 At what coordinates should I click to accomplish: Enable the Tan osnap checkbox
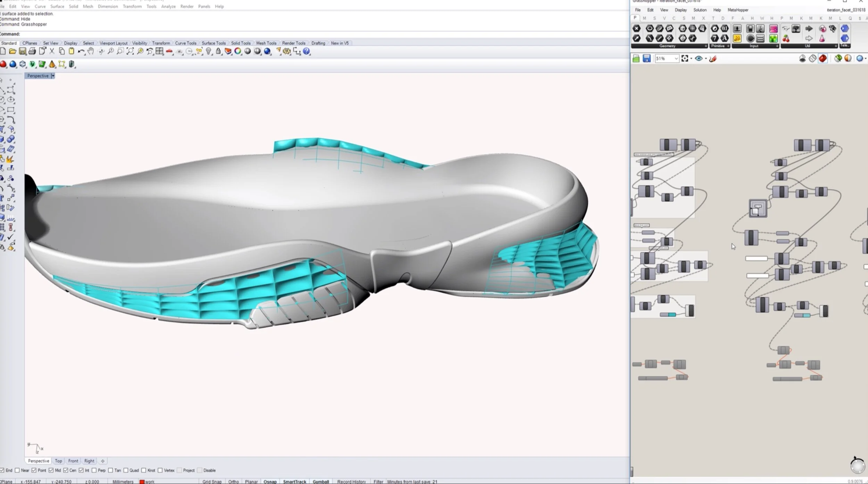coord(110,470)
